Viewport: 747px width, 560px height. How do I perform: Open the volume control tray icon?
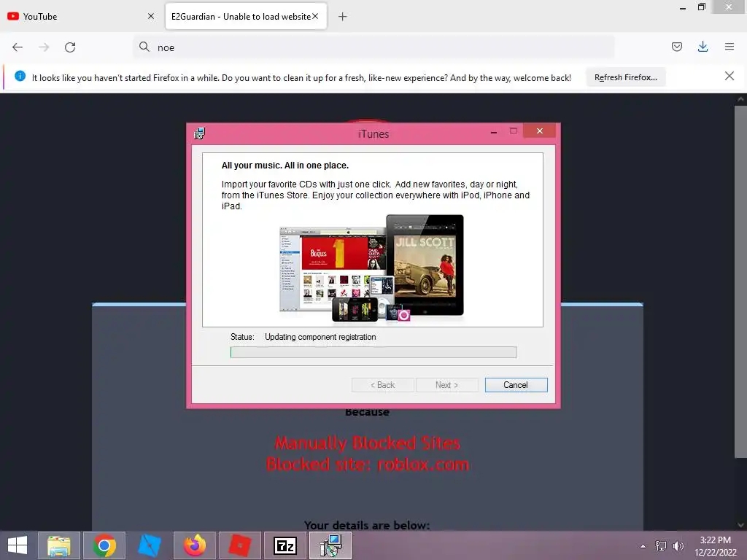[678, 546]
